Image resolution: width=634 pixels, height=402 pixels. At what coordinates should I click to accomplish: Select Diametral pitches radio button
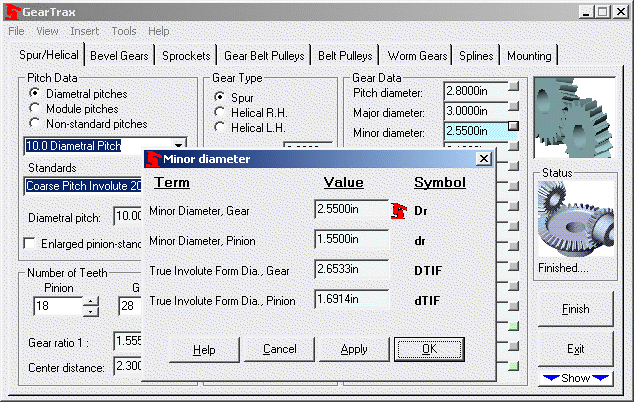point(35,93)
